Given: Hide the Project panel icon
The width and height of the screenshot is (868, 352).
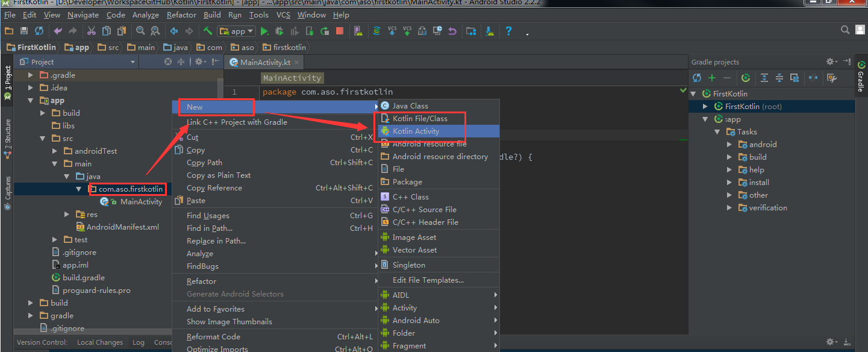Looking at the screenshot, I should 216,61.
